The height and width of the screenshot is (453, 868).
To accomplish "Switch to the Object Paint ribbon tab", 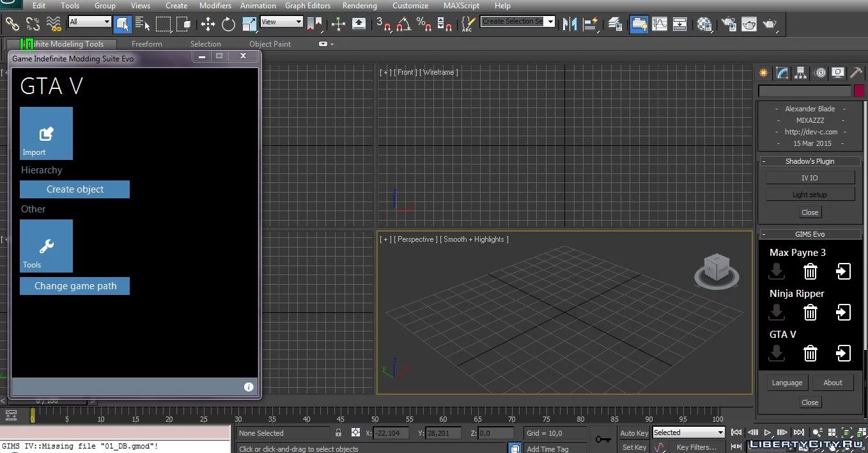I will pos(270,44).
